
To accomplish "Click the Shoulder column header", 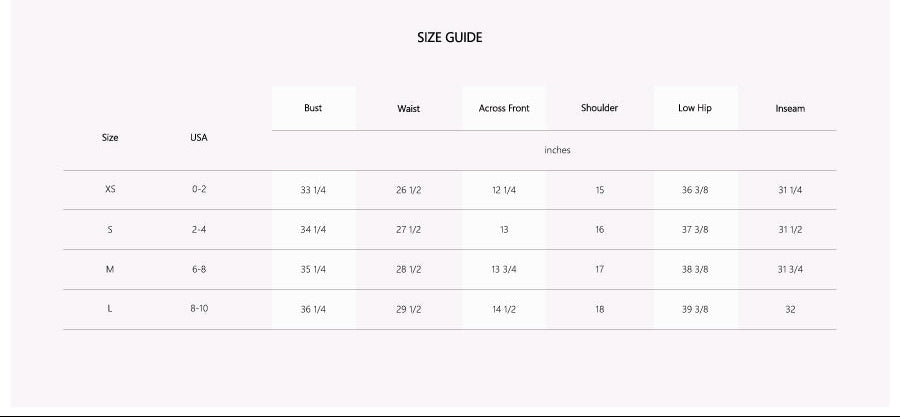I will [599, 108].
